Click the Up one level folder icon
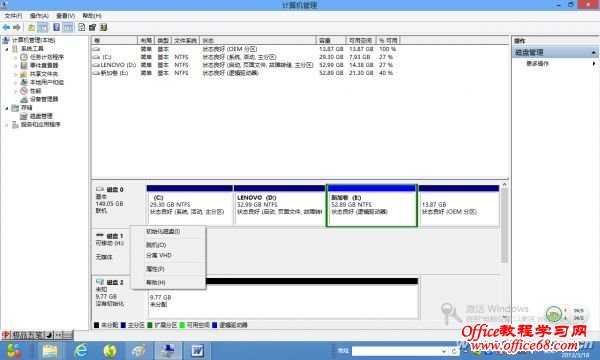The width and height of the screenshot is (600, 360). pos(31,28)
